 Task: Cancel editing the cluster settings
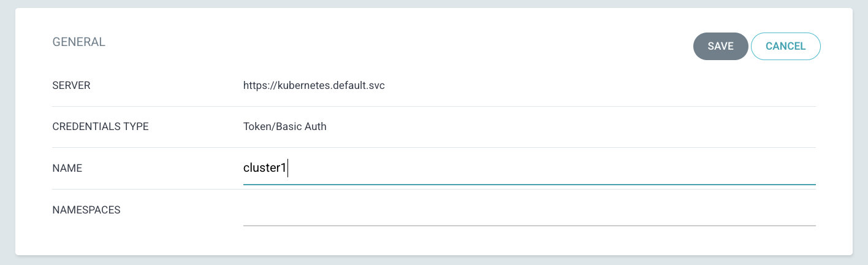point(785,46)
